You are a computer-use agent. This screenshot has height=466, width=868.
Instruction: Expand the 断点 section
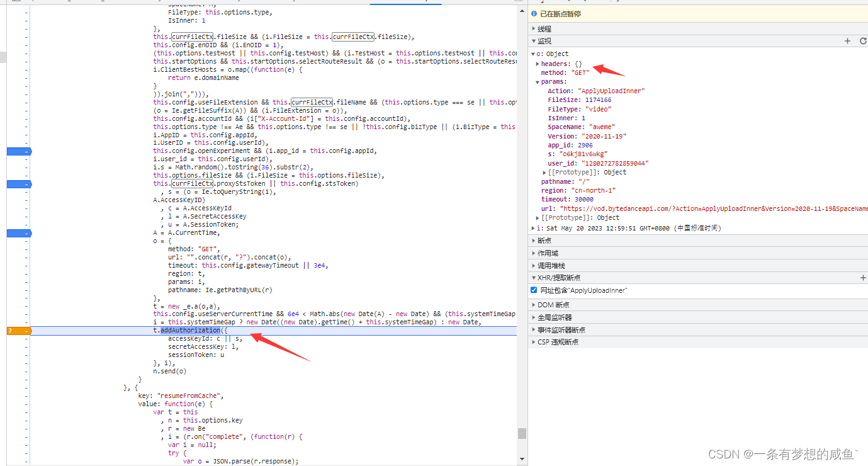click(x=534, y=241)
